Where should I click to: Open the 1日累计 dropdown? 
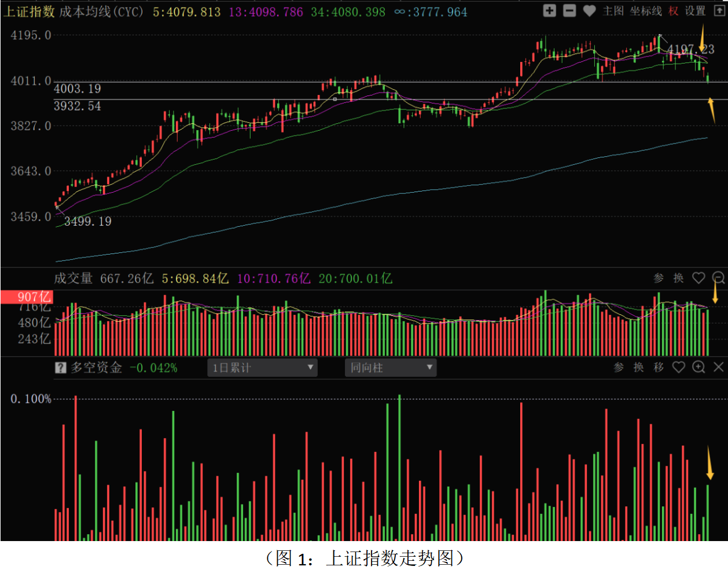262,368
